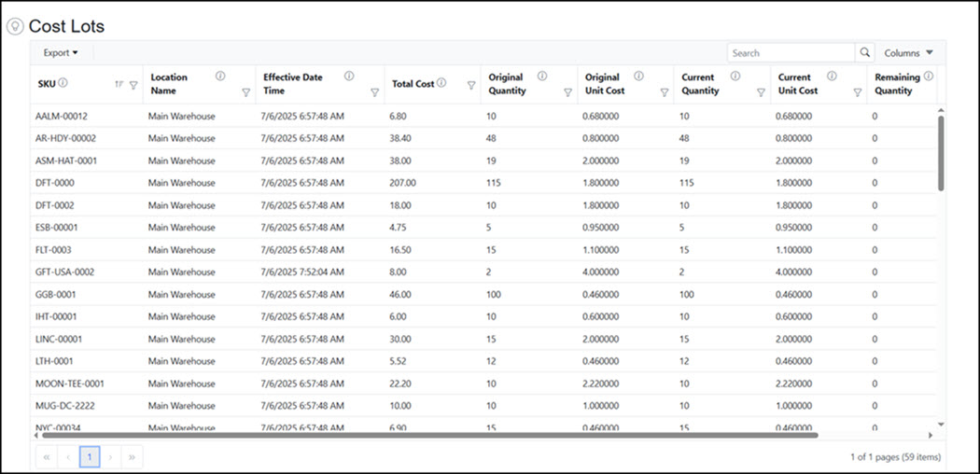Click the search magnifier icon
This screenshot has width=980, height=474.
pyautogui.click(x=865, y=53)
